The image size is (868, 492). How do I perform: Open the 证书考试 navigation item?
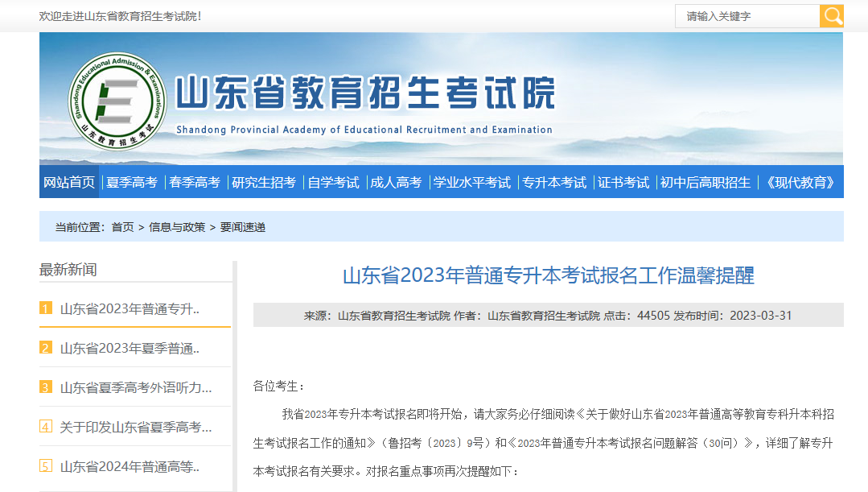tap(623, 182)
